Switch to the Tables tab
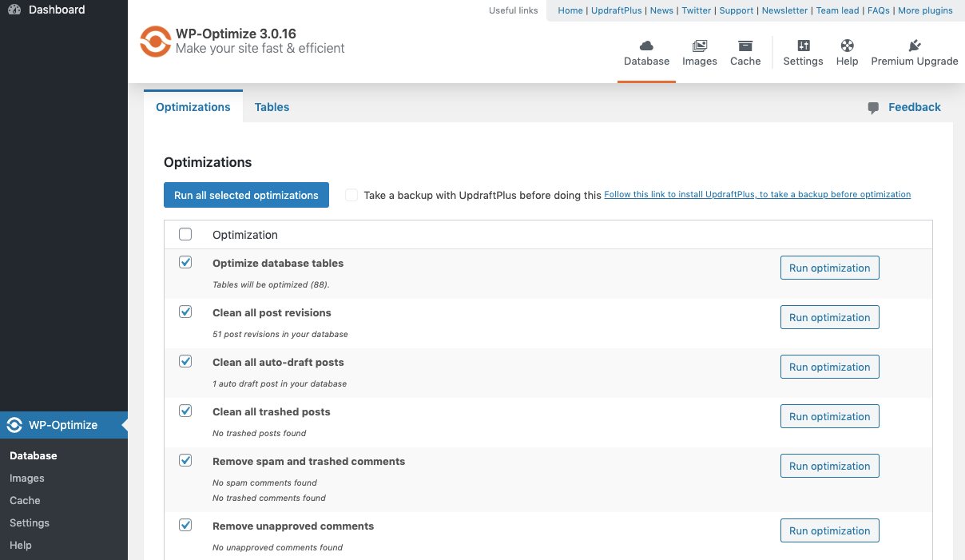Image resolution: width=965 pixels, height=560 pixels. 272,106
